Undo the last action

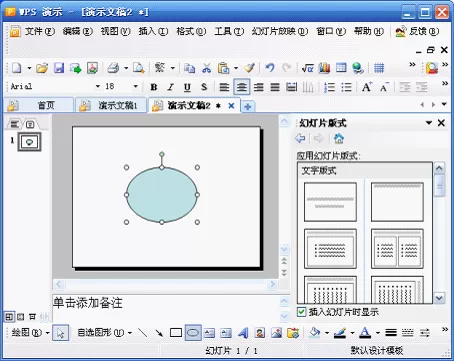coord(270,68)
